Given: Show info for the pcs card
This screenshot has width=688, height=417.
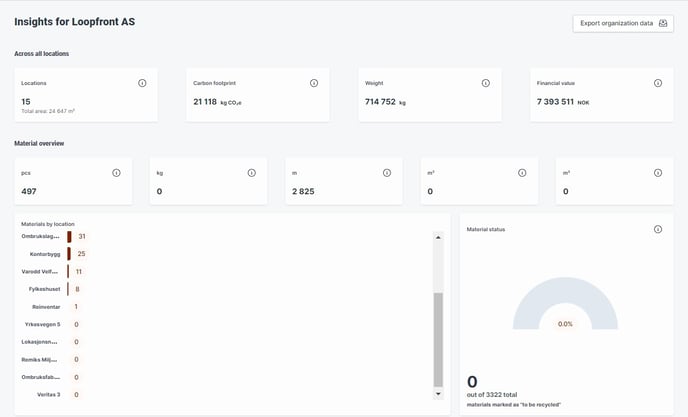Looking at the screenshot, I should 116,173.
